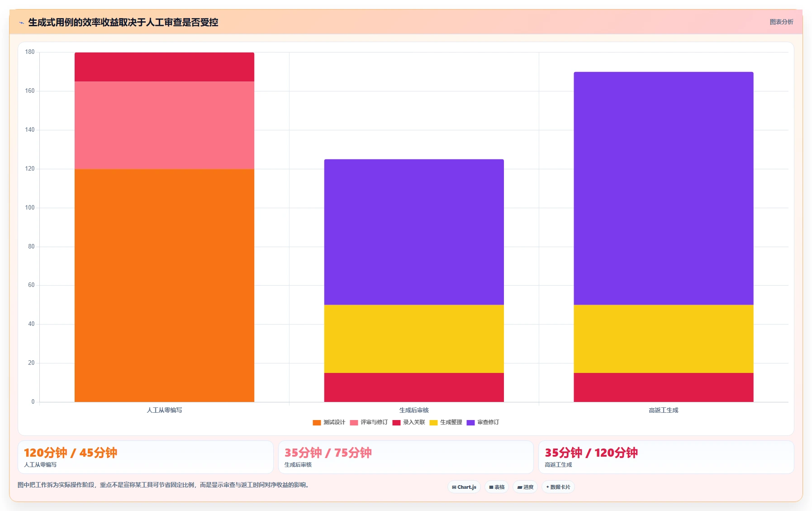812x511 pixels.
Task: Click the yellow segment of 生成后审核 bar
Action: click(x=414, y=339)
